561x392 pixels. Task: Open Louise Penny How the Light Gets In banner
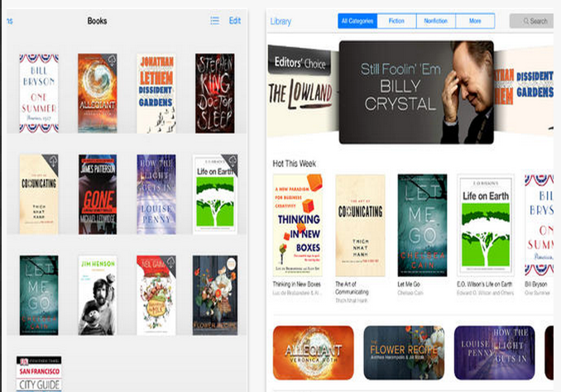[x=495, y=352]
